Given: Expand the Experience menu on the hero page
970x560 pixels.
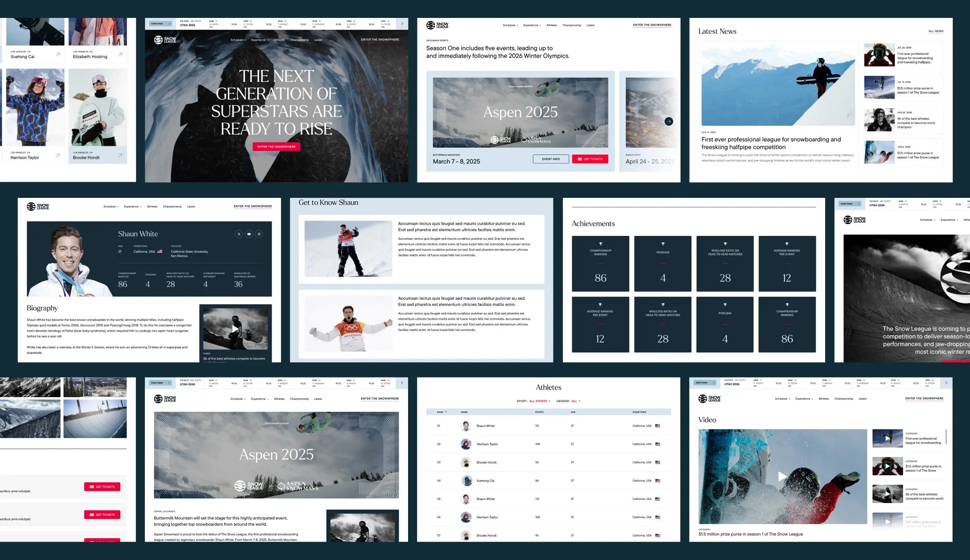Looking at the screenshot, I should click(x=260, y=40).
